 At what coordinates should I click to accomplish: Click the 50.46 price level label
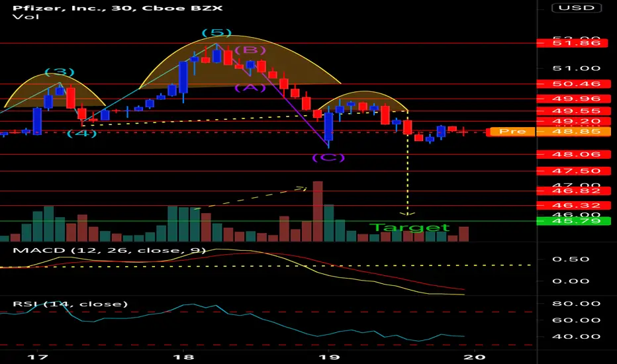pyautogui.click(x=574, y=84)
